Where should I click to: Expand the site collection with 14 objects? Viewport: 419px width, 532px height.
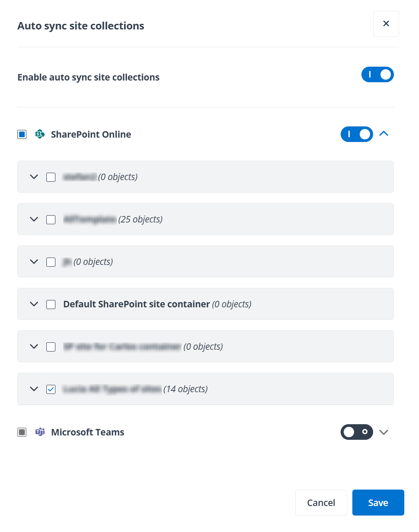(34, 389)
